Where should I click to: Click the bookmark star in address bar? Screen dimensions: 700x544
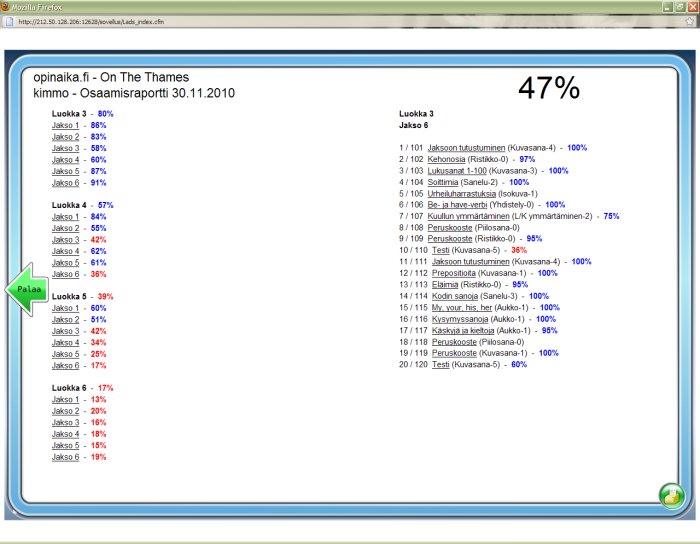coord(690,21)
